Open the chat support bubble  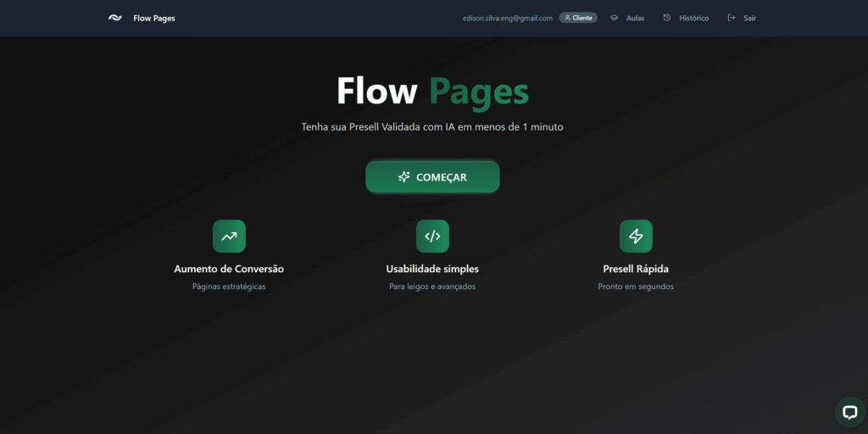(849, 412)
